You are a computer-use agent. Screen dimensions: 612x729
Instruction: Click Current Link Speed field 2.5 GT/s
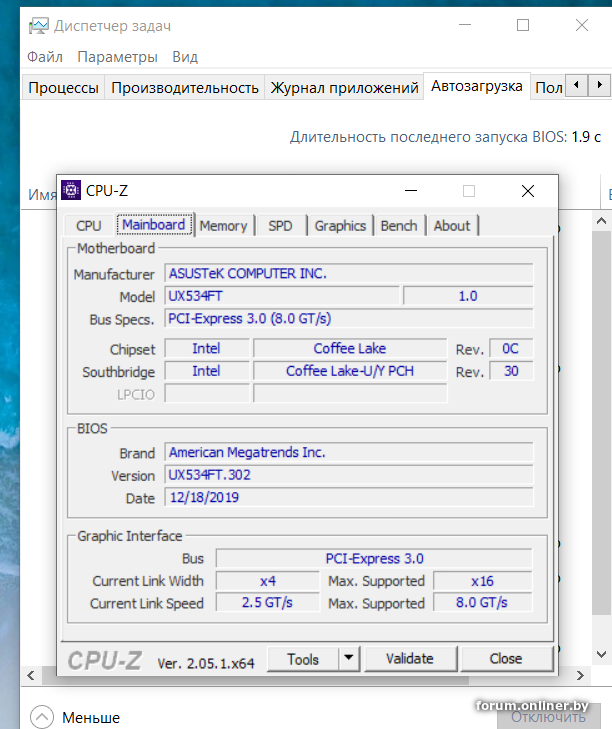click(268, 603)
